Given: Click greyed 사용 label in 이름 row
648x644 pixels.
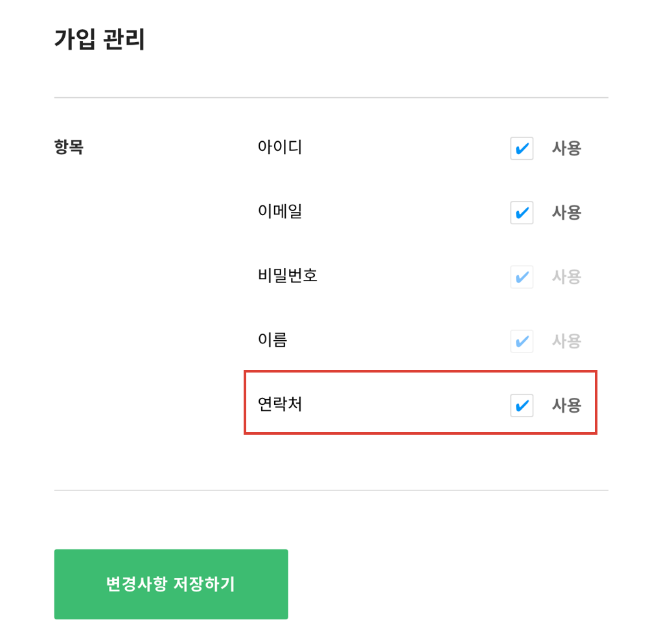Looking at the screenshot, I should point(566,341).
